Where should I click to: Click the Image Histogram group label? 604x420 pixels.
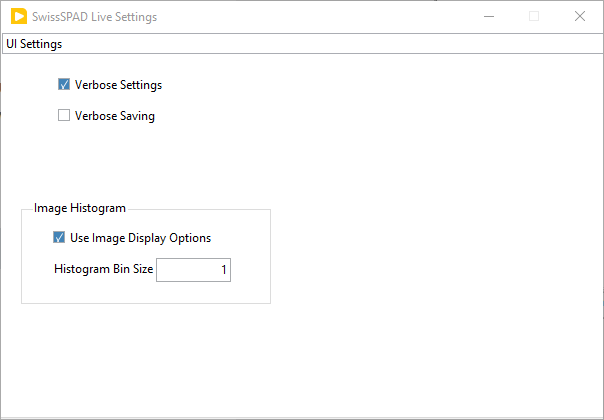tap(80, 208)
